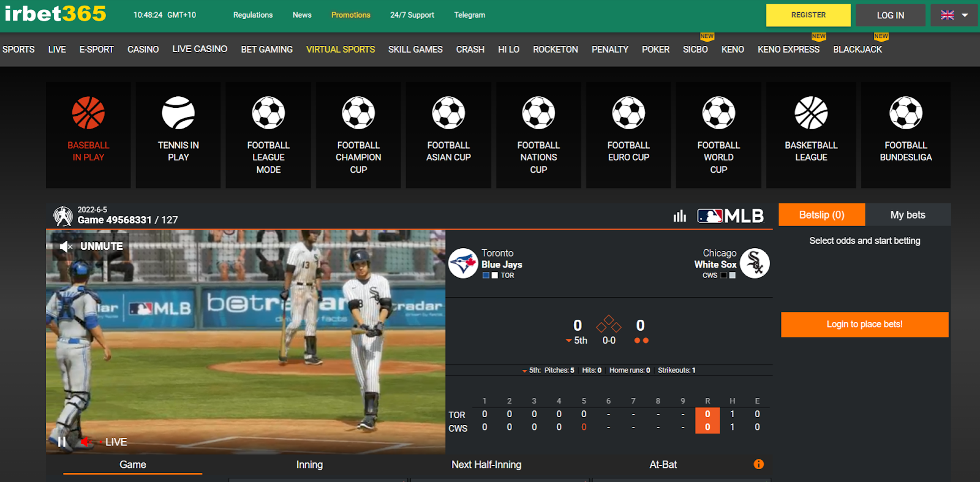Open the Keno menu item
The height and width of the screenshot is (482, 980).
click(x=733, y=49)
